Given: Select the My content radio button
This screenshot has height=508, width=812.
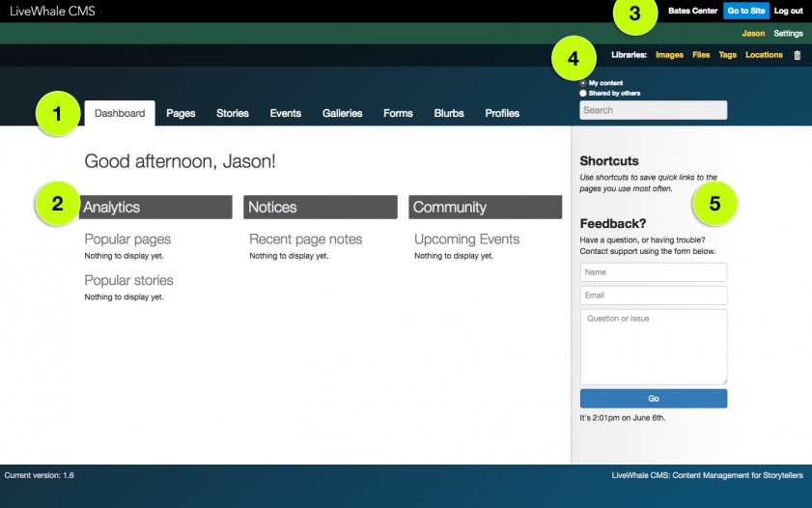Looking at the screenshot, I should pyautogui.click(x=583, y=83).
